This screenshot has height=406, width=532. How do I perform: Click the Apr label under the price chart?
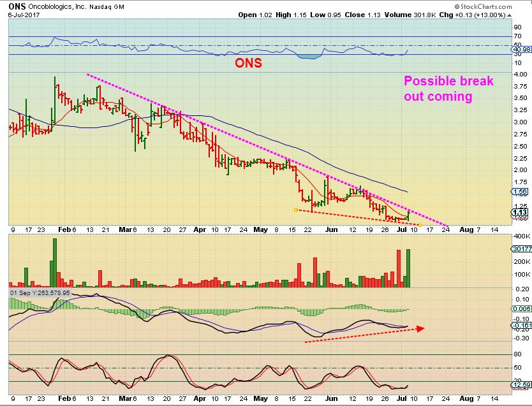(200, 230)
